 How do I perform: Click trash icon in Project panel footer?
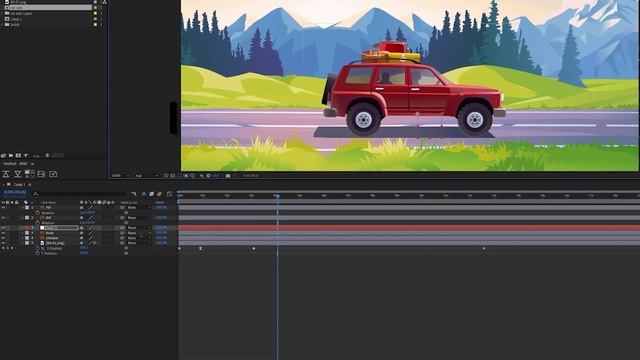coord(47,156)
